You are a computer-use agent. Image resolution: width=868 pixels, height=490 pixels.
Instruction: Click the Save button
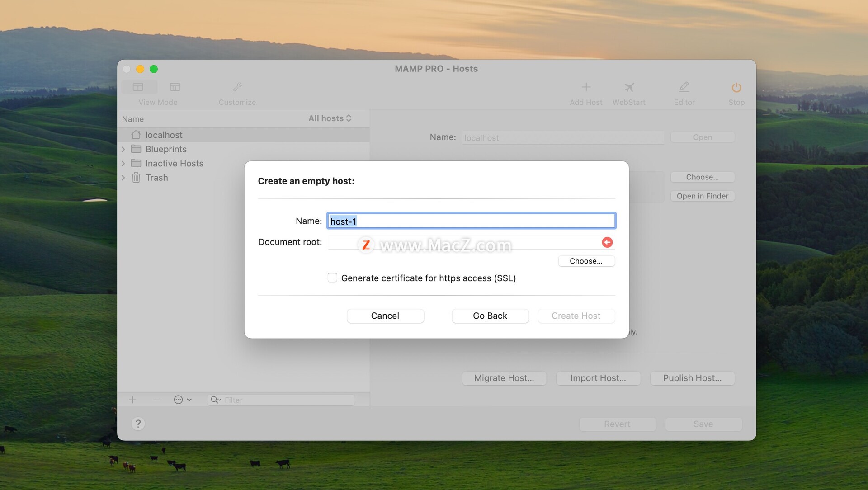(703, 424)
